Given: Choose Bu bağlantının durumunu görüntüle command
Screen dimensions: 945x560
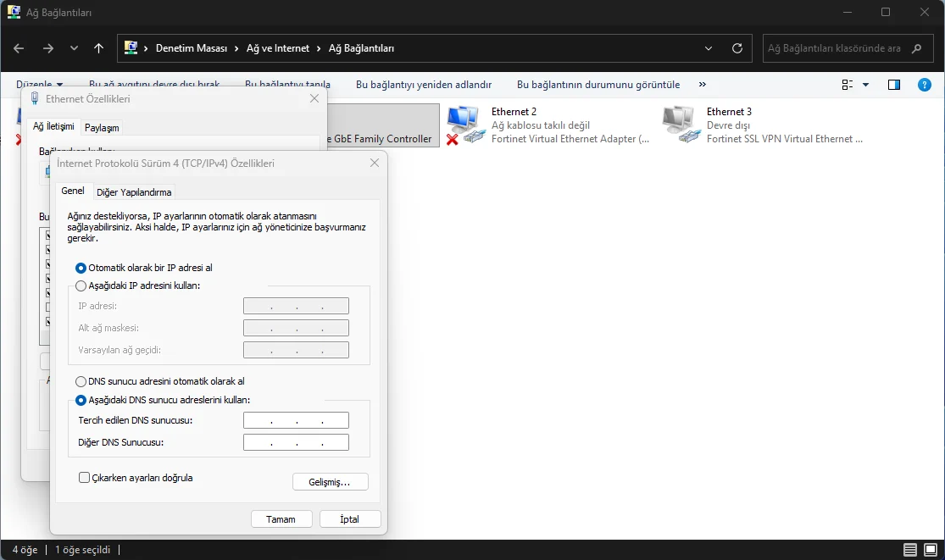Looking at the screenshot, I should [x=598, y=85].
